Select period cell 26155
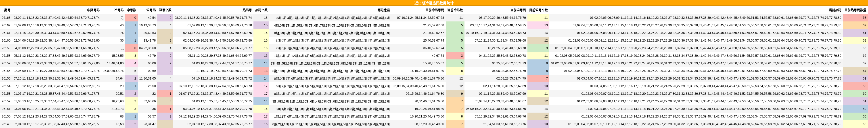The width and height of the screenshot is (868, 128). pyautogui.click(x=6, y=78)
